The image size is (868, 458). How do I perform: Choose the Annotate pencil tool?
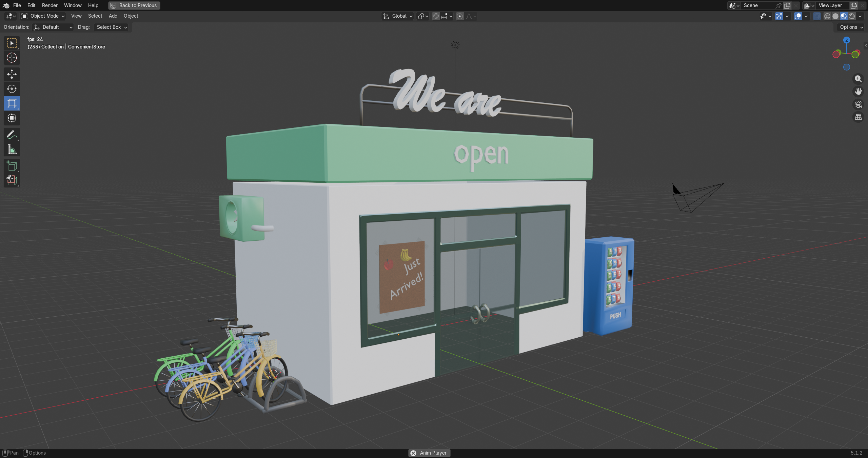12,135
